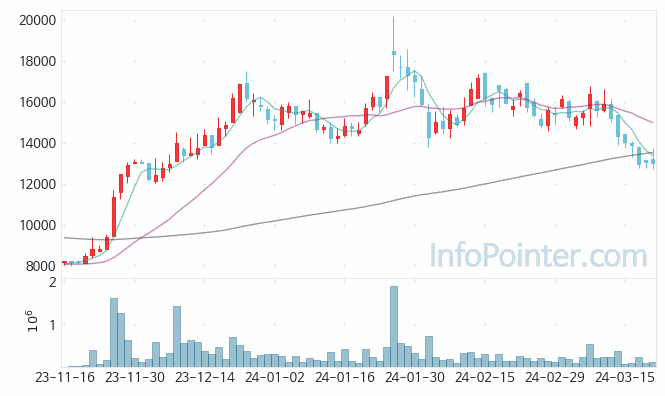The width and height of the screenshot is (665, 396).
Task: Click the 10⁶ volume axis label
Action: (32, 321)
